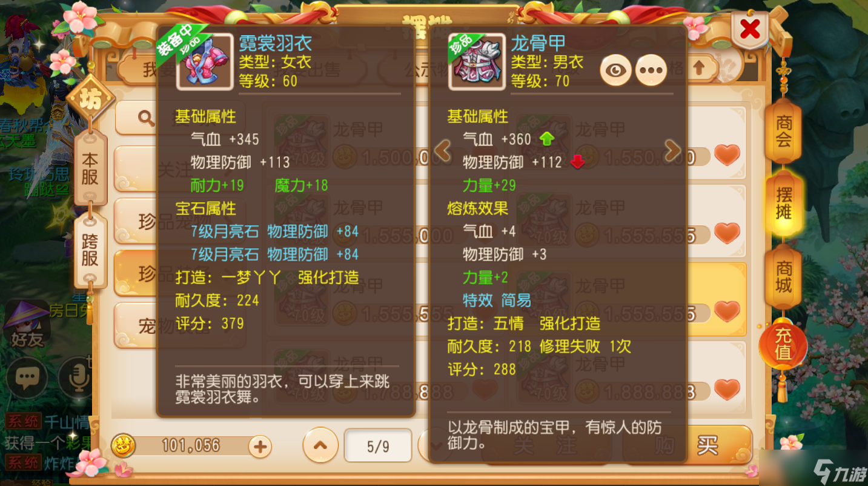The width and height of the screenshot is (868, 486).
Task: Show previous item with left arrow
Action: pyautogui.click(x=443, y=150)
